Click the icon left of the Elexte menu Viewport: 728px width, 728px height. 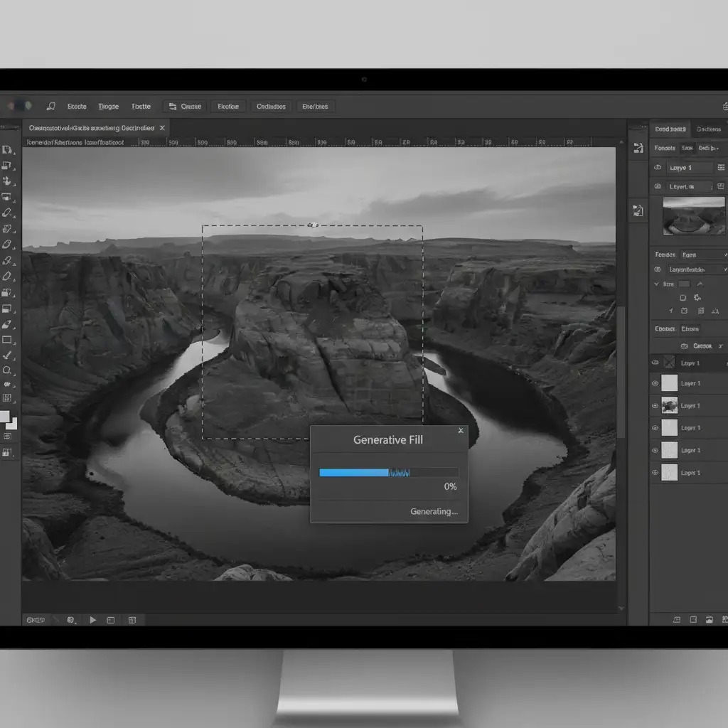[x=50, y=107]
